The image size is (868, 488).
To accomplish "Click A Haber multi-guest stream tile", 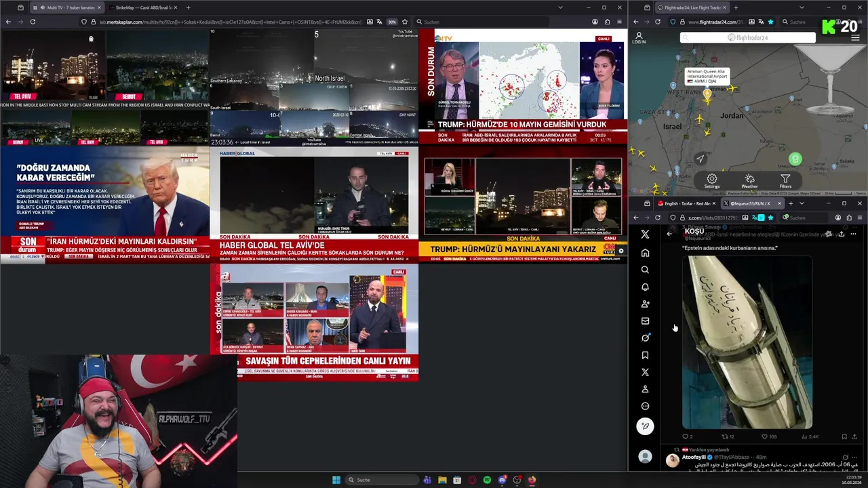I will tap(314, 323).
